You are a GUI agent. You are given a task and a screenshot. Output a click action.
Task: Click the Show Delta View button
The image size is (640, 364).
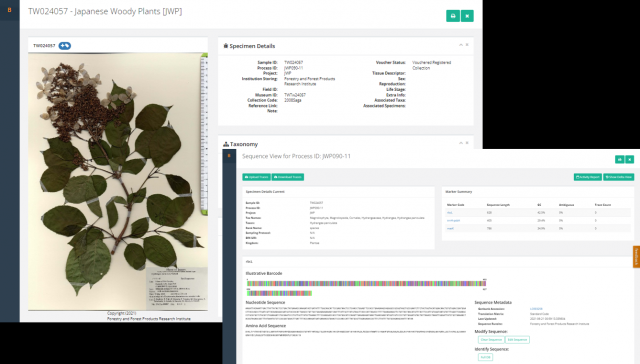click(x=619, y=177)
